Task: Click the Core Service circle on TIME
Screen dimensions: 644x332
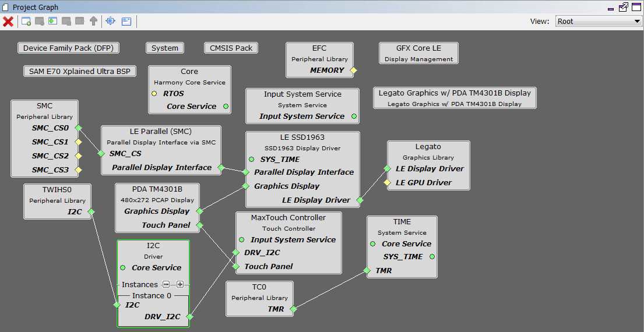Action: (x=372, y=244)
